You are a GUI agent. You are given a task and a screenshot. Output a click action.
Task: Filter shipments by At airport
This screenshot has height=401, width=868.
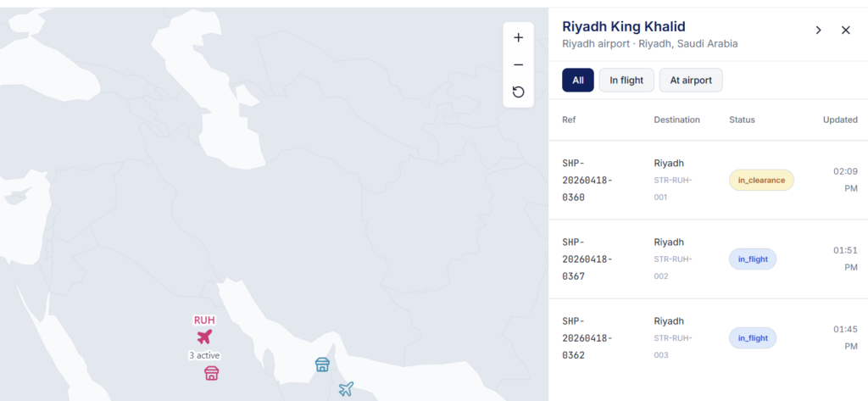[691, 81]
